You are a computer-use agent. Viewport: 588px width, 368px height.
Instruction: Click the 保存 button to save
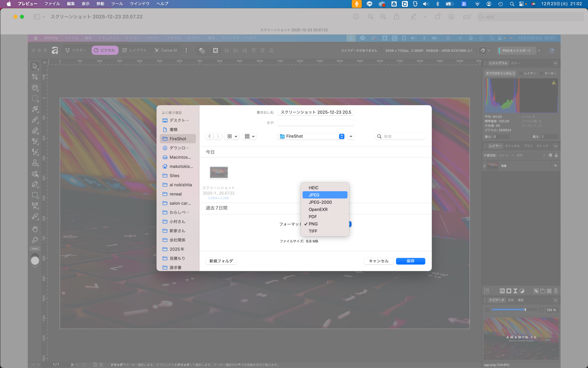point(410,261)
